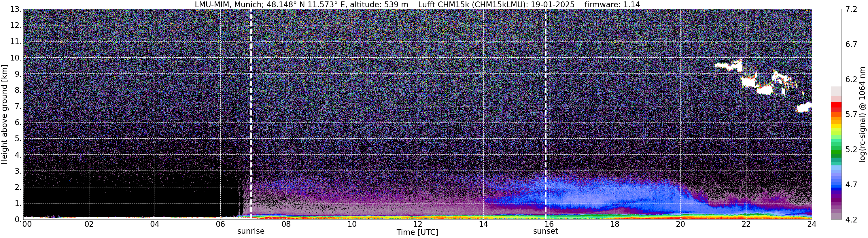The width and height of the screenshot is (868, 238).
Task: Click the height tick label '0.'
Action: click(x=18, y=220)
